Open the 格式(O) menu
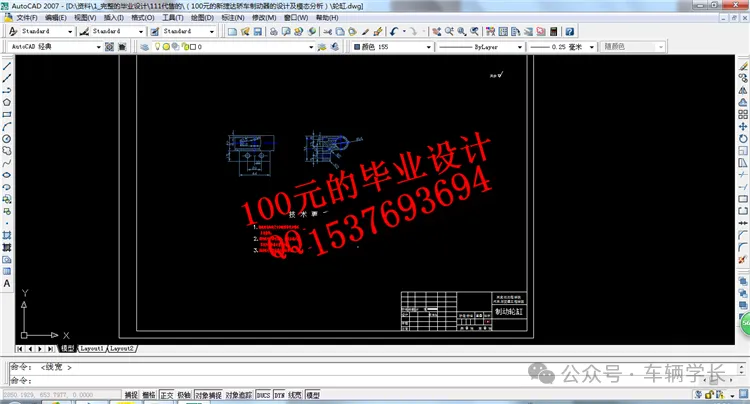 click(x=143, y=18)
